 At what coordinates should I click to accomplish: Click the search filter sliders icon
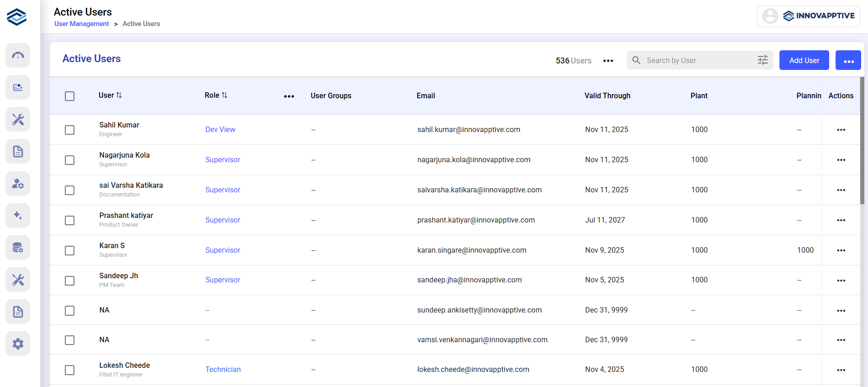pyautogui.click(x=763, y=60)
